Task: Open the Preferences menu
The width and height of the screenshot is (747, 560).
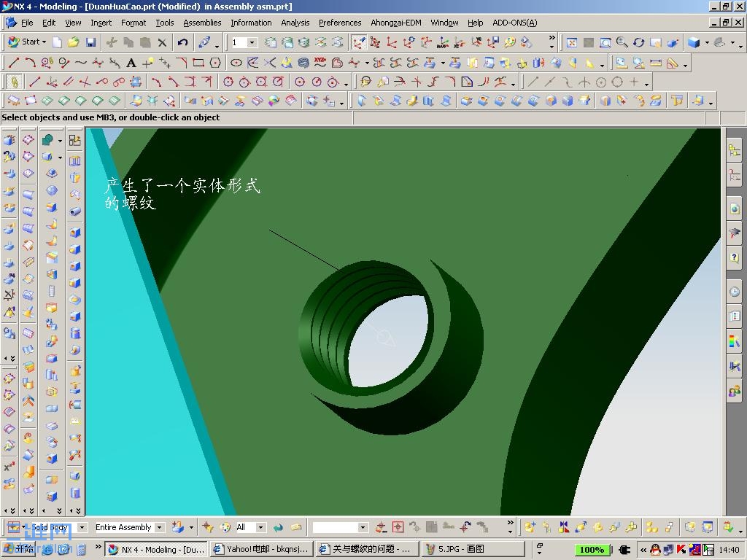Action: (340, 23)
